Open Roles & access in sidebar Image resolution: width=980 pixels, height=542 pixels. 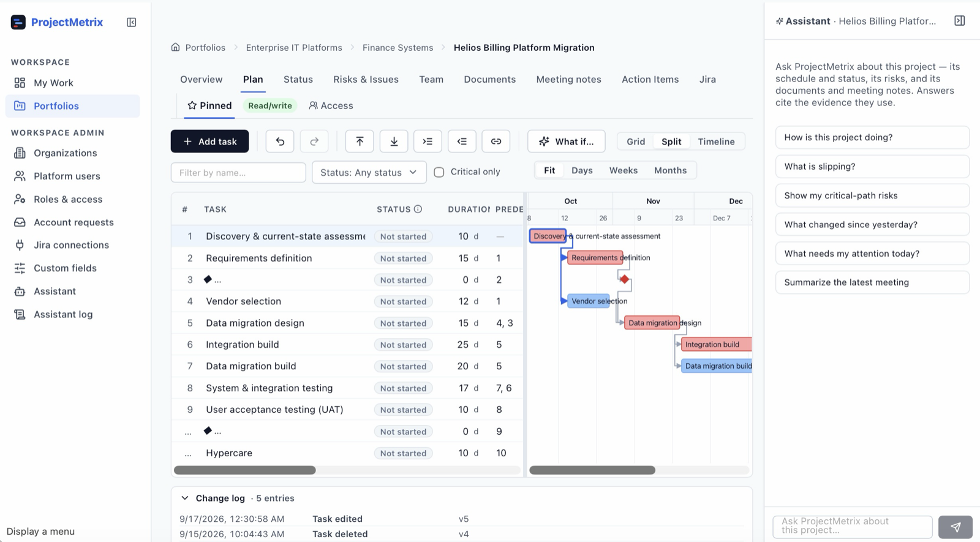coord(72,199)
